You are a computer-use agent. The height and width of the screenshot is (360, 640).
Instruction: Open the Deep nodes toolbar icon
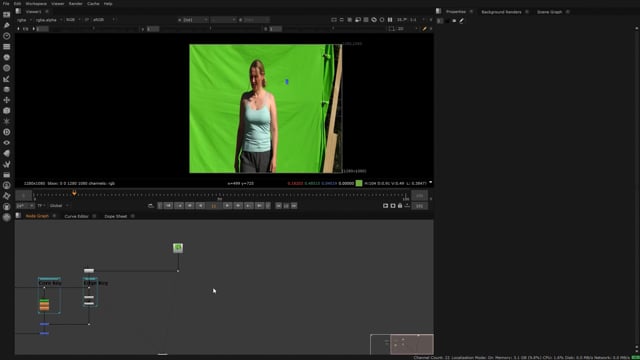coord(7,132)
